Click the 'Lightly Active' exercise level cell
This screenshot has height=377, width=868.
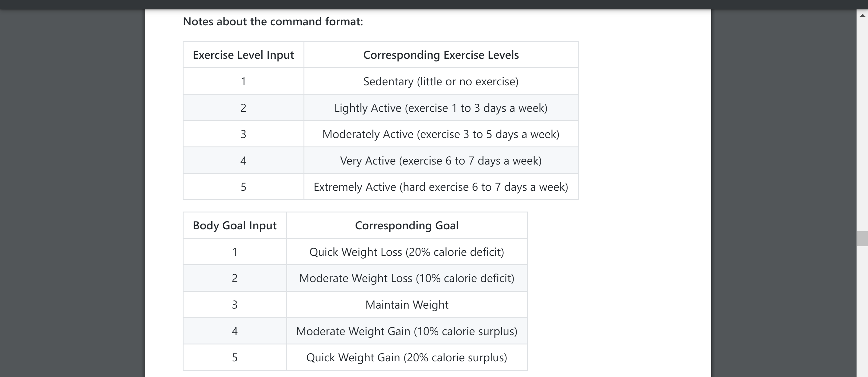441,108
